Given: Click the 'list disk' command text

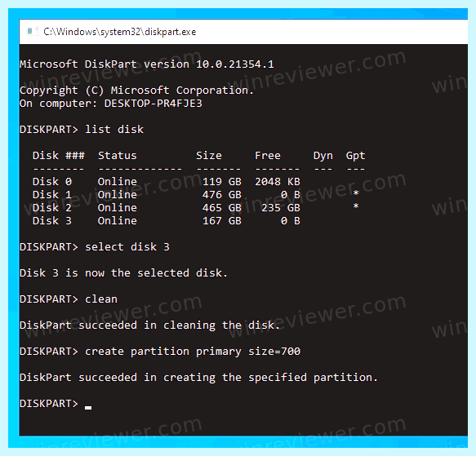Looking at the screenshot, I should (x=114, y=130).
